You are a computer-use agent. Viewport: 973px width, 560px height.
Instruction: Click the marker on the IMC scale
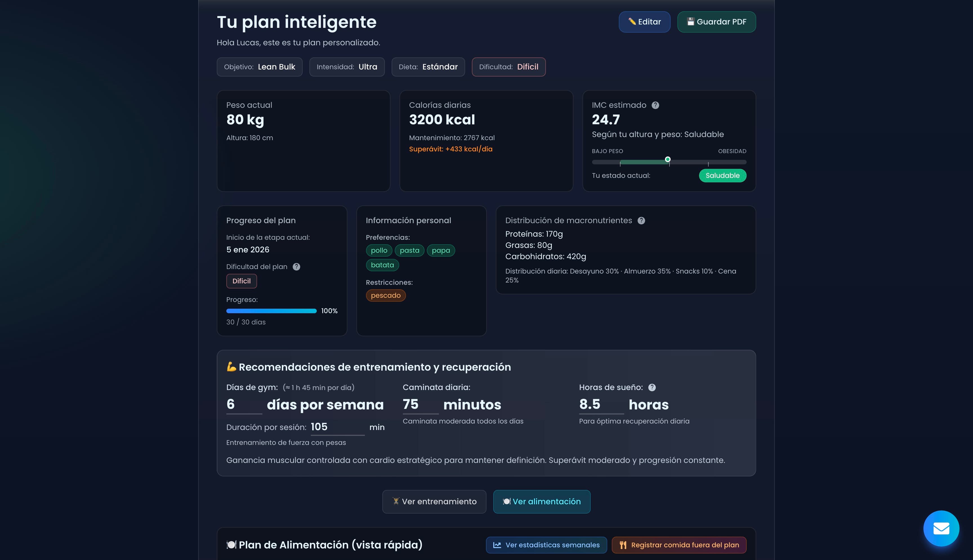[x=668, y=159]
